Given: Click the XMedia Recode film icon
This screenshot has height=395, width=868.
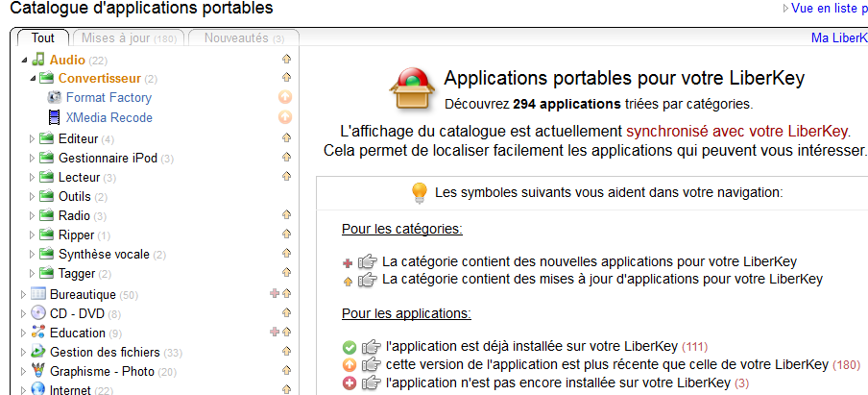Looking at the screenshot, I should tap(54, 118).
